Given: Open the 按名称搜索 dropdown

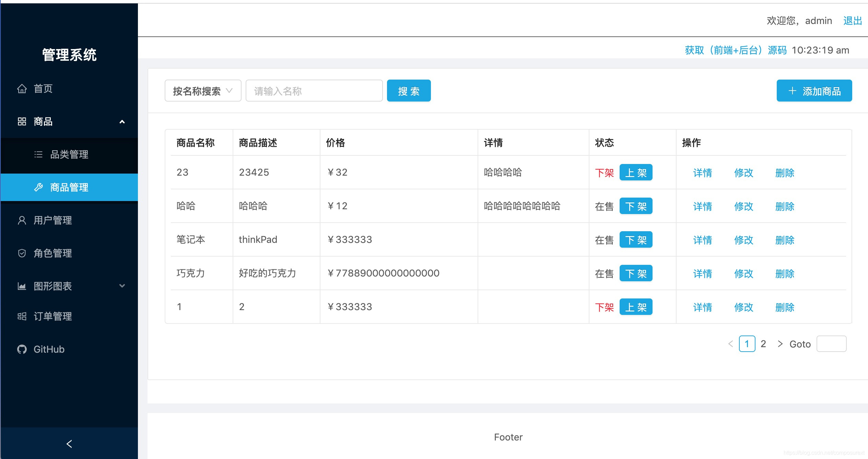Looking at the screenshot, I should pos(203,91).
